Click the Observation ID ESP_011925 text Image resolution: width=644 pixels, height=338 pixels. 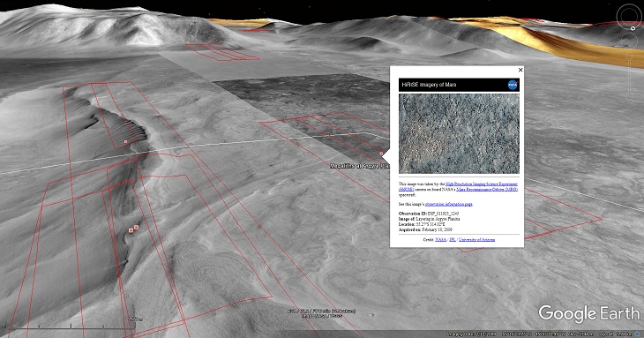(x=429, y=214)
